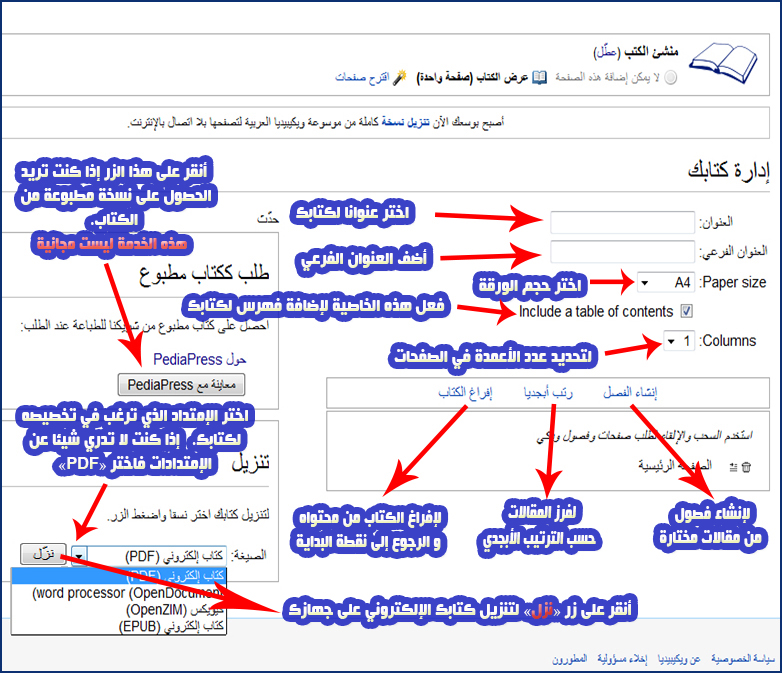
Task: Open the Columns dropdown showing 1
Action: tap(679, 341)
